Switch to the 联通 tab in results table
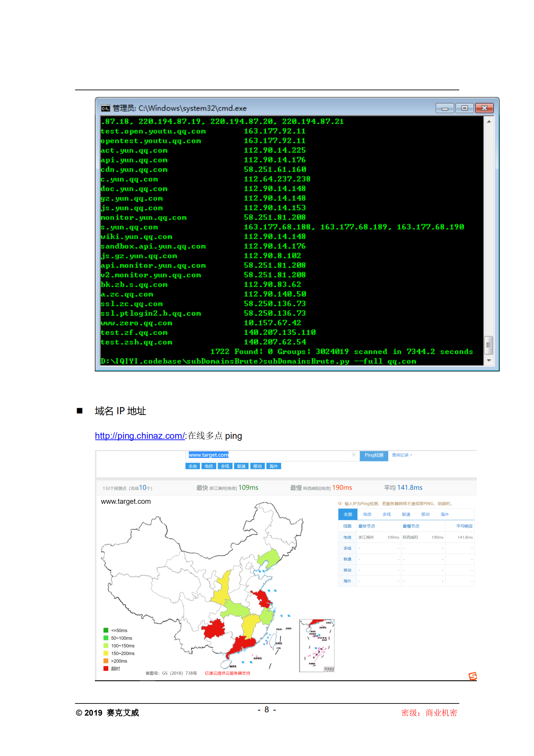 pos(406,514)
